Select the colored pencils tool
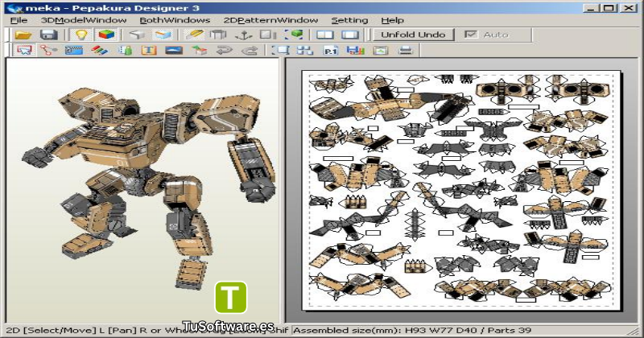Image resolution: width=644 pixels, height=338 pixels. pyautogui.click(x=99, y=51)
